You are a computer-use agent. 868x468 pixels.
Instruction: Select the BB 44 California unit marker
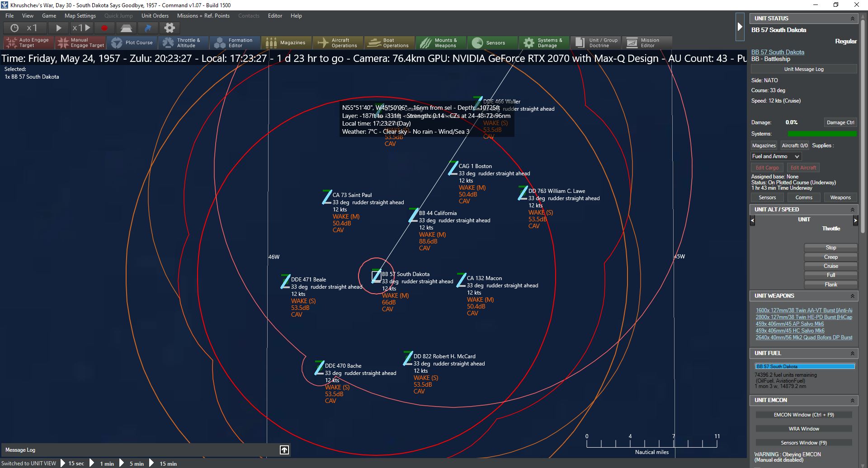click(x=413, y=215)
